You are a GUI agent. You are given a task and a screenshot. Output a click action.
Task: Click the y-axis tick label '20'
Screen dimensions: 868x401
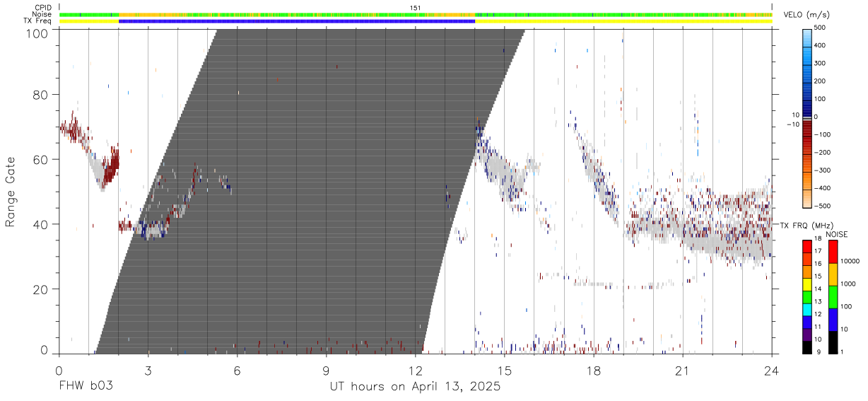(x=41, y=289)
